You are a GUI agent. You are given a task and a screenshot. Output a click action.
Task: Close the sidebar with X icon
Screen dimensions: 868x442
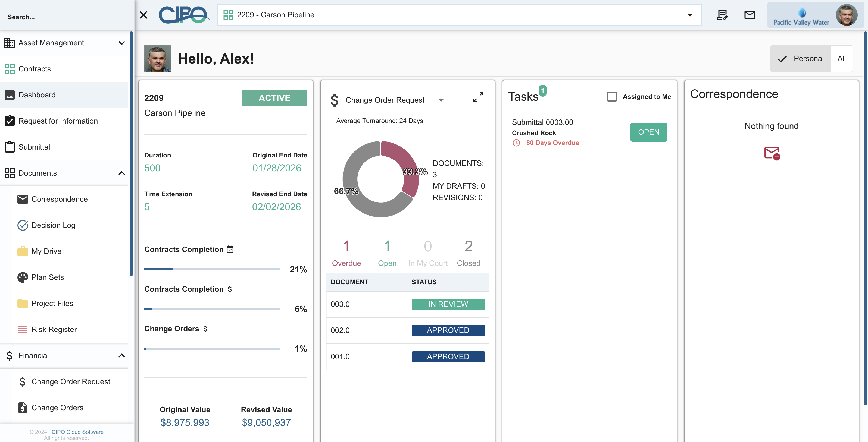(x=143, y=15)
